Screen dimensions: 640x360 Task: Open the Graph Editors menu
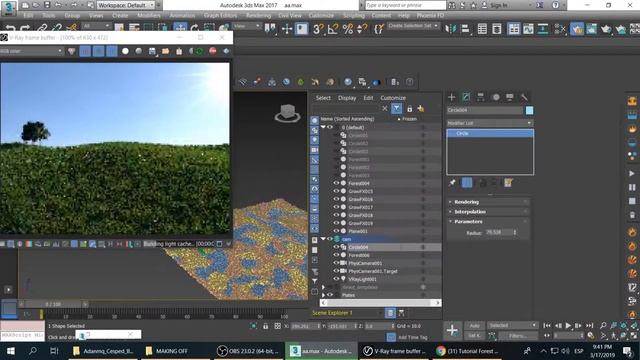pyautogui.click(x=220, y=16)
